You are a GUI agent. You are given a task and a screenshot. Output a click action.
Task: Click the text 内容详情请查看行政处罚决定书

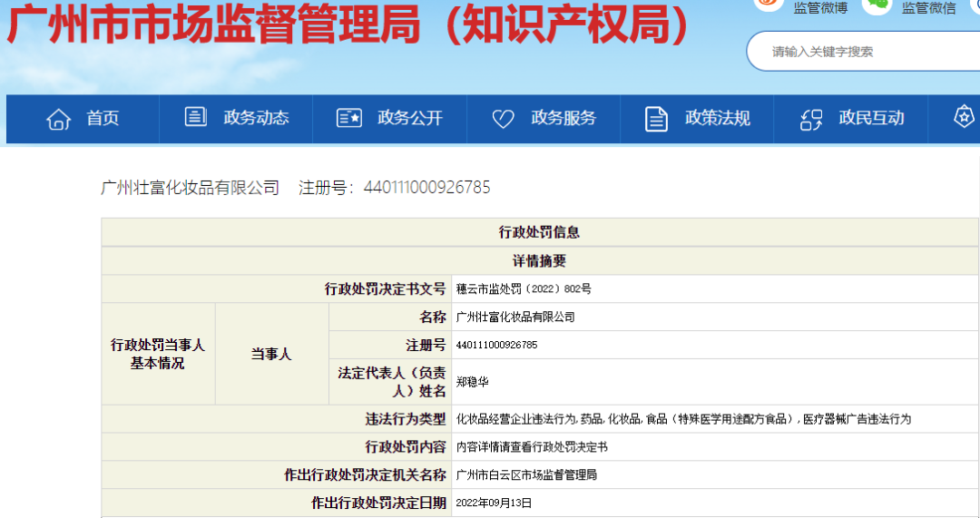point(532,447)
